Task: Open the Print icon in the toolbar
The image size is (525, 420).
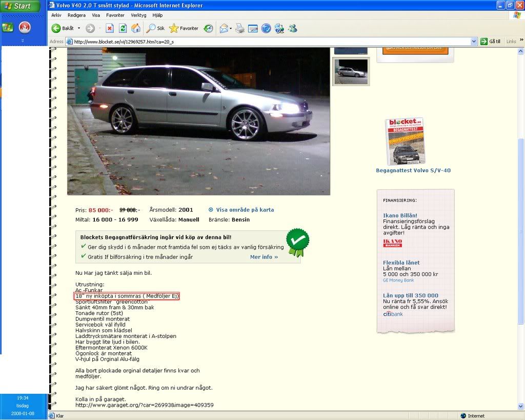Action: pos(240,28)
